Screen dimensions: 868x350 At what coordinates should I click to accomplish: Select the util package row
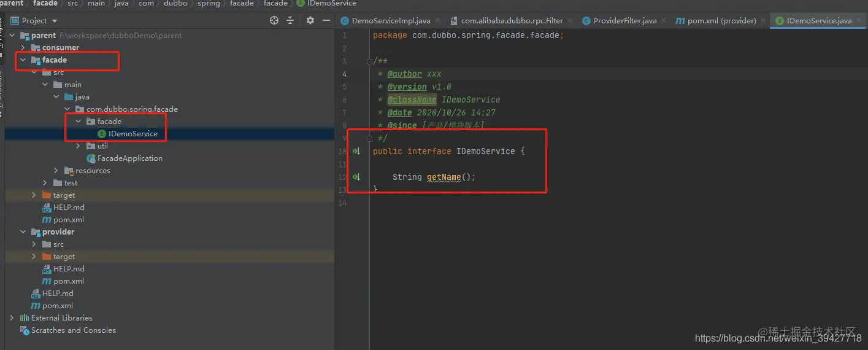pyautogui.click(x=169, y=146)
